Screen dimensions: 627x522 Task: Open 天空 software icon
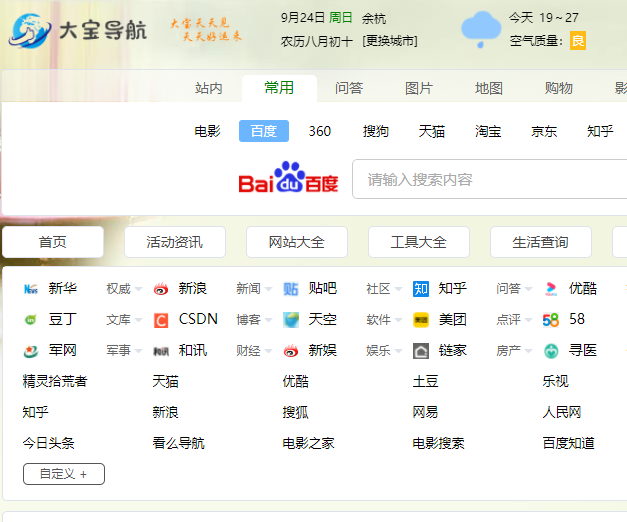point(291,320)
